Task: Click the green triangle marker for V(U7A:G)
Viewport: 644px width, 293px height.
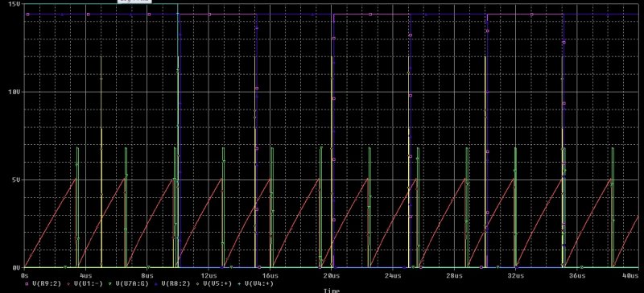Action: (110, 283)
